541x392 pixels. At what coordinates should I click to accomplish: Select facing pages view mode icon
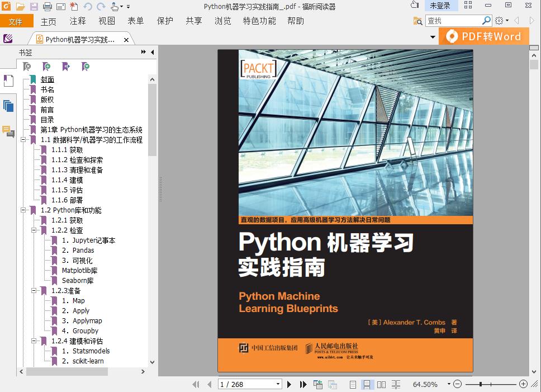coord(381,384)
